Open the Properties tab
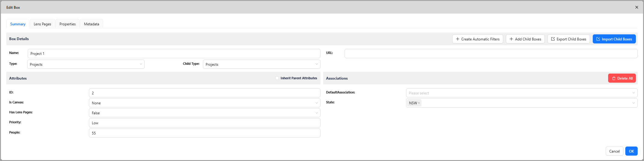Viewport: 644px width, 161px height. click(x=68, y=24)
